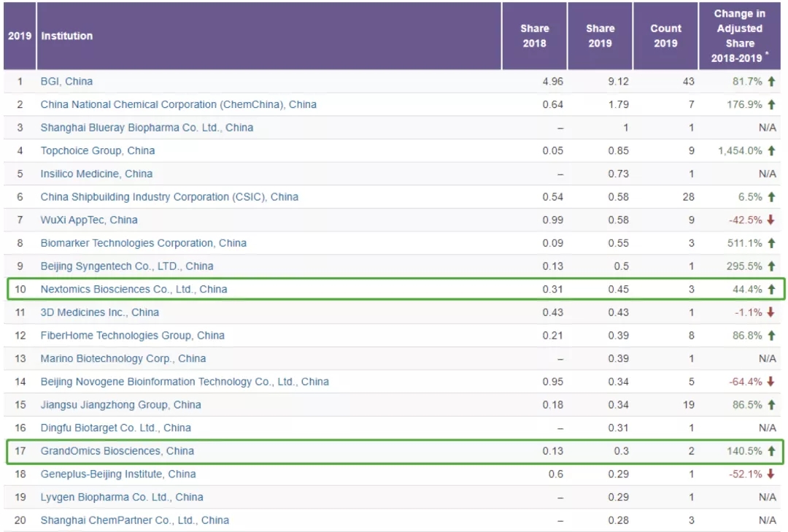The height and width of the screenshot is (532, 788).
Task: Select the 9.12 Share 2019 value
Action: 618,82
